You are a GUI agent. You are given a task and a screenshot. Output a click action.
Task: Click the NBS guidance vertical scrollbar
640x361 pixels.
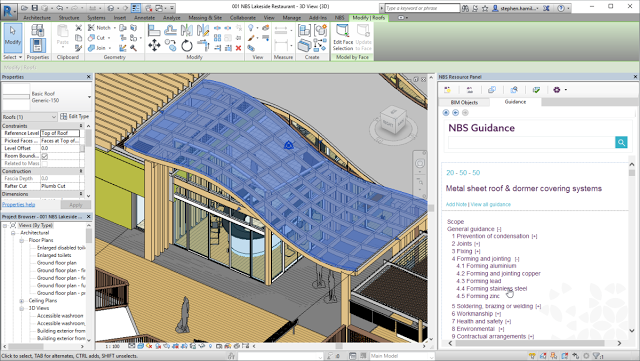[632, 247]
